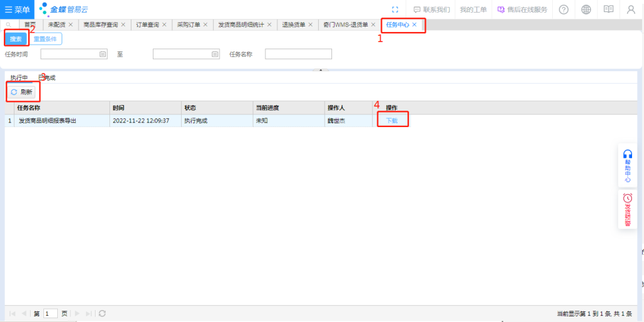Open start date calendar picker for 任务时间
This screenshot has width=644, height=322.
click(103, 55)
